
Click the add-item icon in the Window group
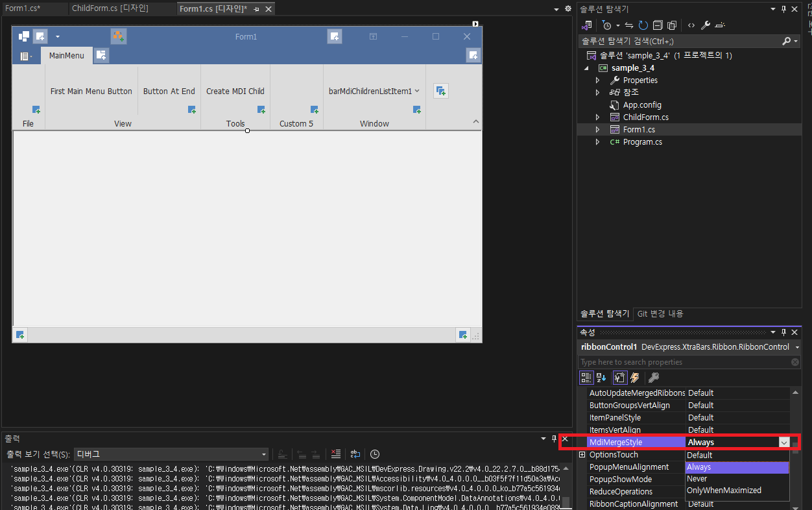417,110
